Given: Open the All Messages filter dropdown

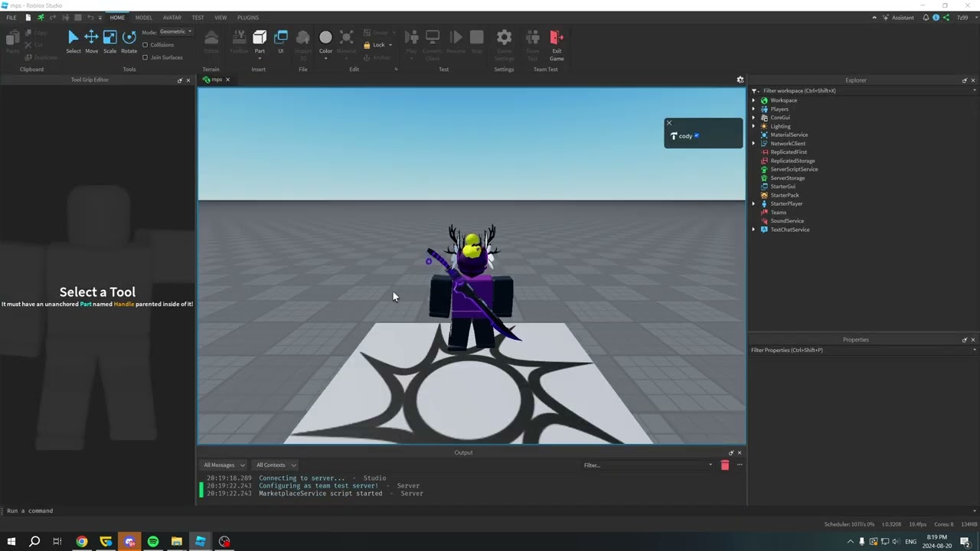Looking at the screenshot, I should pos(224,465).
